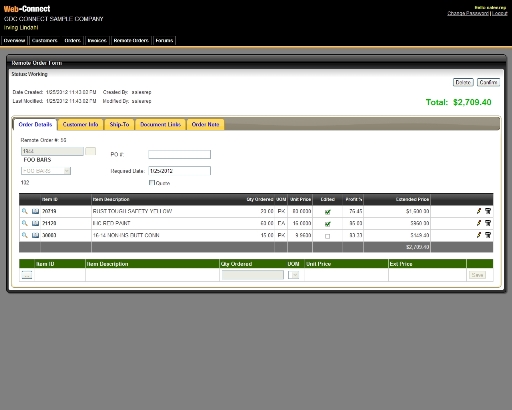
Task: Click the RED PAINT item description
Action: pyautogui.click(x=111, y=223)
